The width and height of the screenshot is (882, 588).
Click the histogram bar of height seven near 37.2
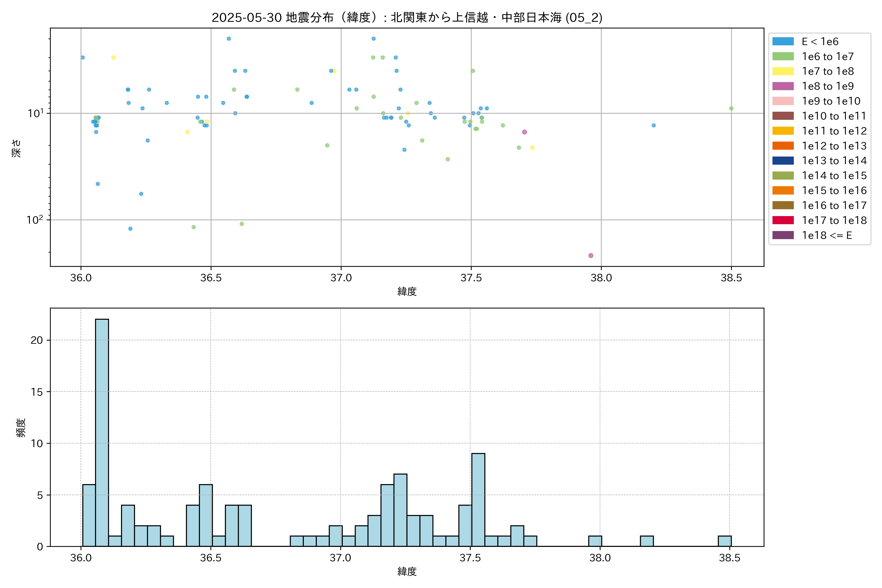(x=401, y=510)
